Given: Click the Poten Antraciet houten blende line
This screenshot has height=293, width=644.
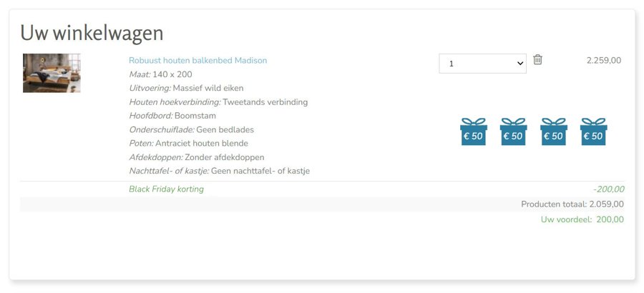Looking at the screenshot, I should tap(188, 144).
